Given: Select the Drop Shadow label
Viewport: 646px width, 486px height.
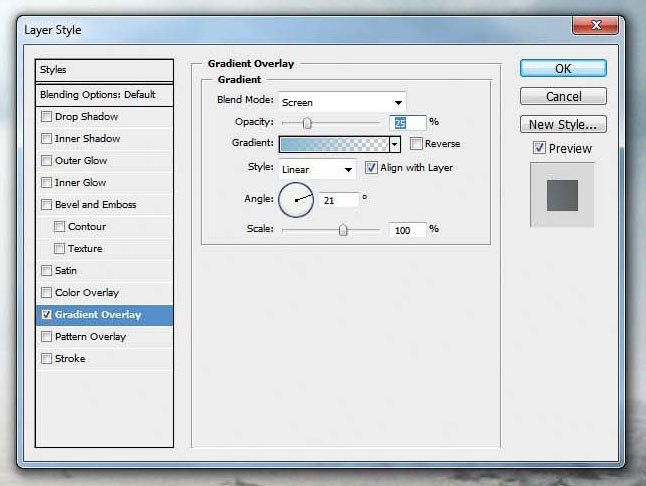Looking at the screenshot, I should click(x=87, y=117).
